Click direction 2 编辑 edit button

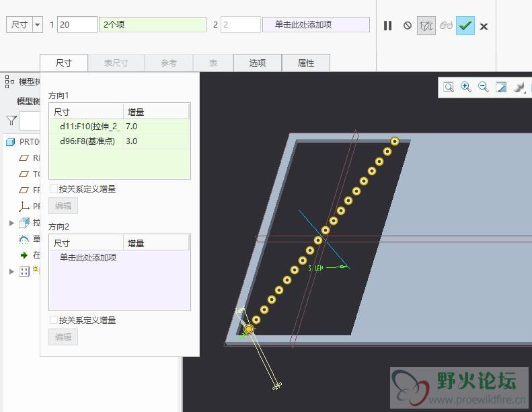pyautogui.click(x=63, y=337)
